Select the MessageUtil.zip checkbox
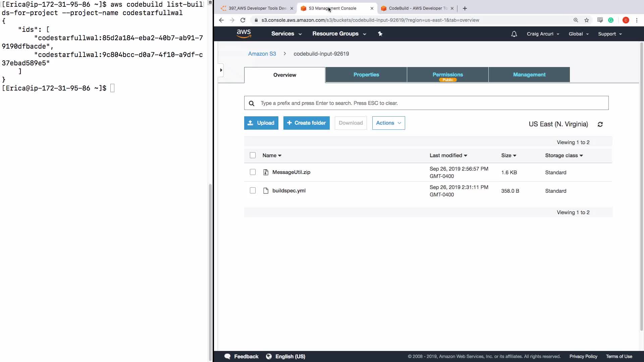This screenshot has height=362, width=644. click(x=253, y=172)
